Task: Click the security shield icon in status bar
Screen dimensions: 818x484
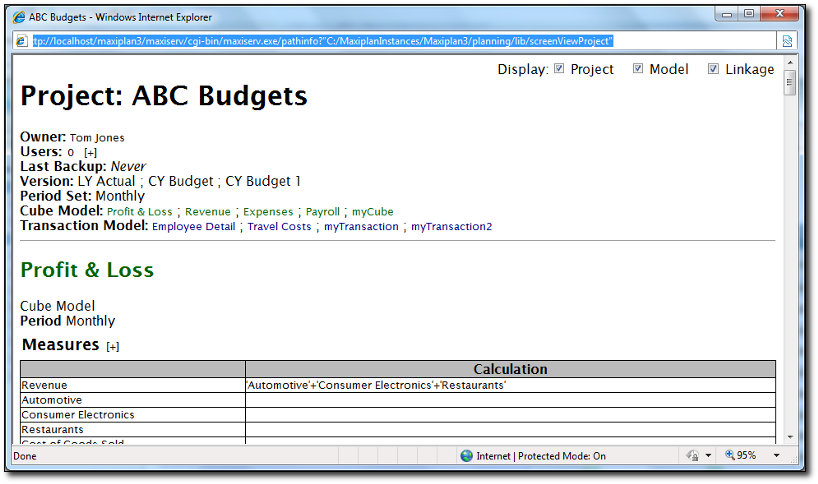Action: click(x=691, y=456)
